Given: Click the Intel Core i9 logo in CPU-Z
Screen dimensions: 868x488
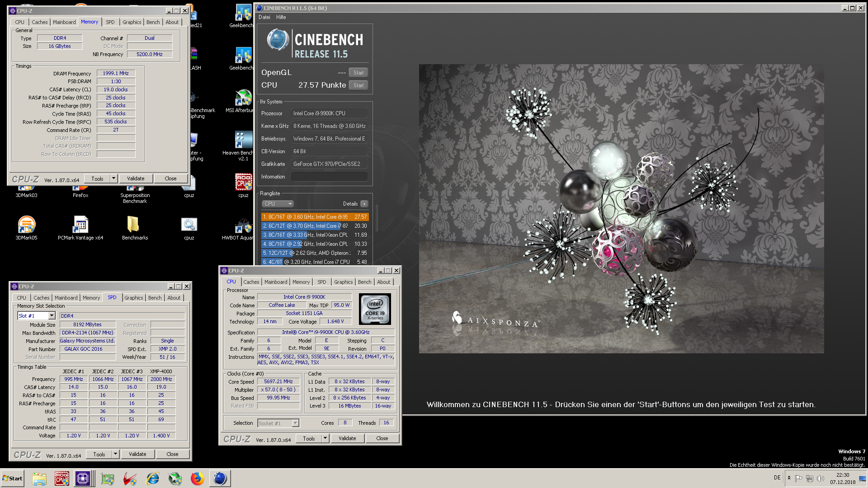Looking at the screenshot, I should pyautogui.click(x=375, y=309).
